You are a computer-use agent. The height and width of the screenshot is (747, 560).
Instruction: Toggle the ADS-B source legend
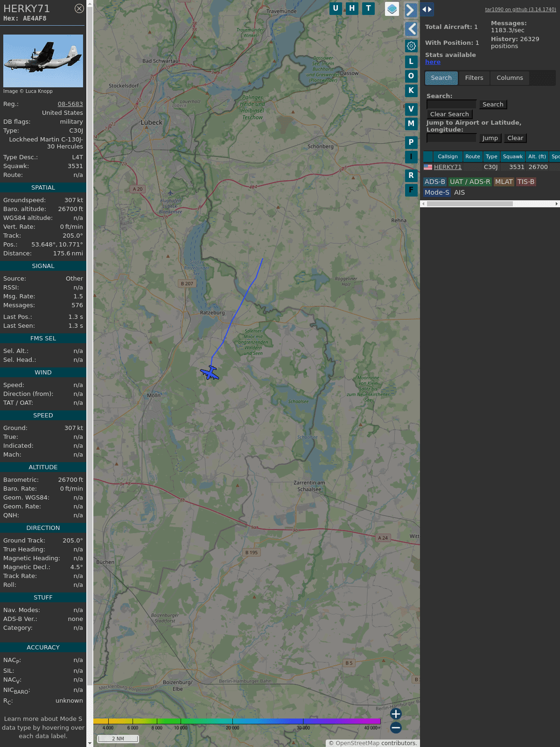(435, 182)
